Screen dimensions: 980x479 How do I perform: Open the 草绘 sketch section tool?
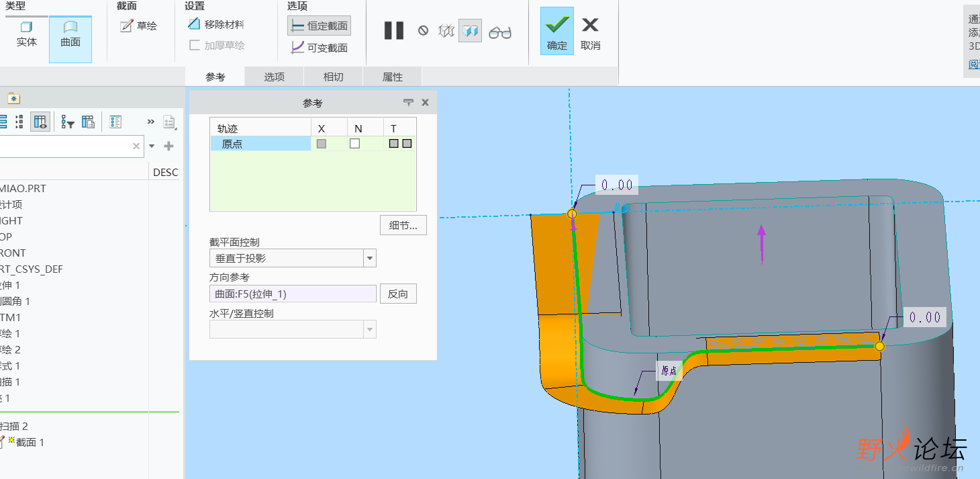[138, 26]
